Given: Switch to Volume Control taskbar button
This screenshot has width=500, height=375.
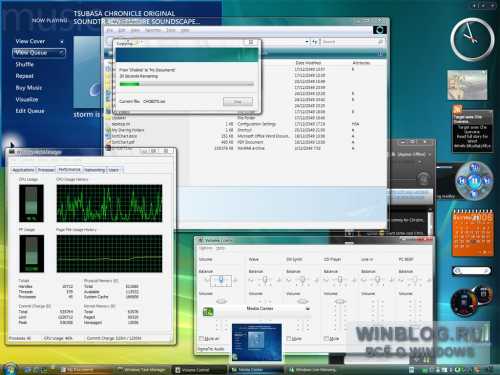Looking at the screenshot, I should [x=199, y=370].
